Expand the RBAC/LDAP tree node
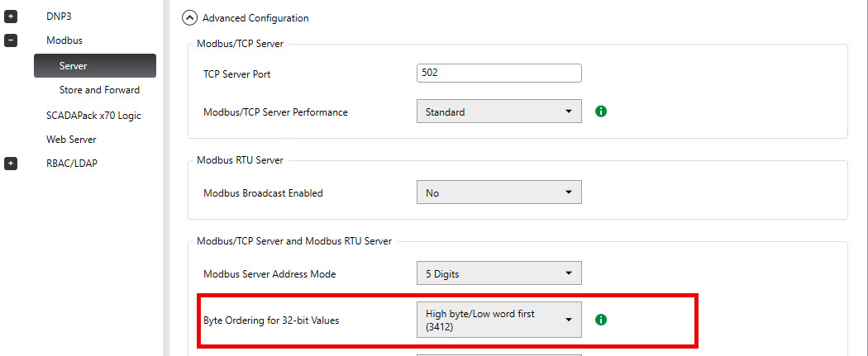 [x=11, y=164]
